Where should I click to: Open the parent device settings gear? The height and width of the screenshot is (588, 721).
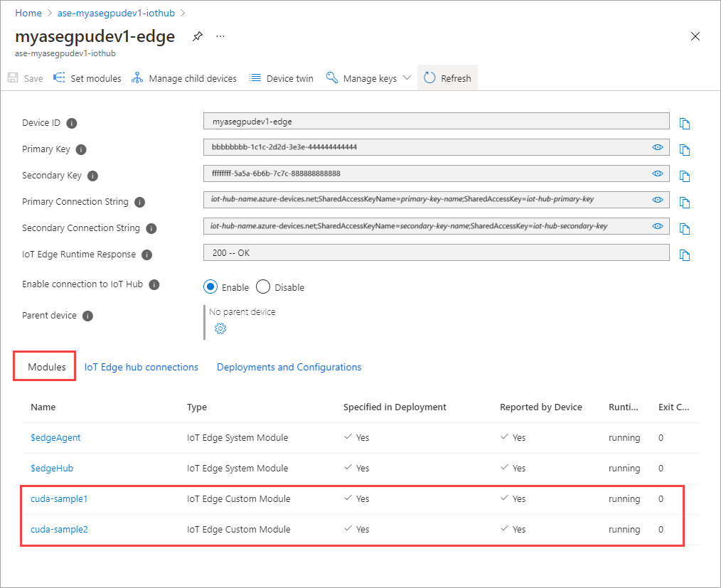[220, 328]
